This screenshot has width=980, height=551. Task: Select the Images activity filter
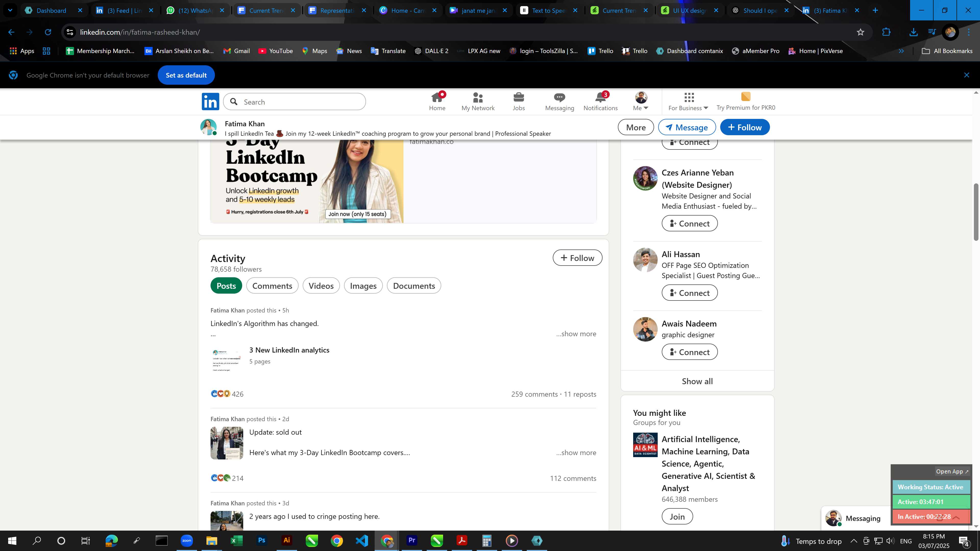(363, 286)
